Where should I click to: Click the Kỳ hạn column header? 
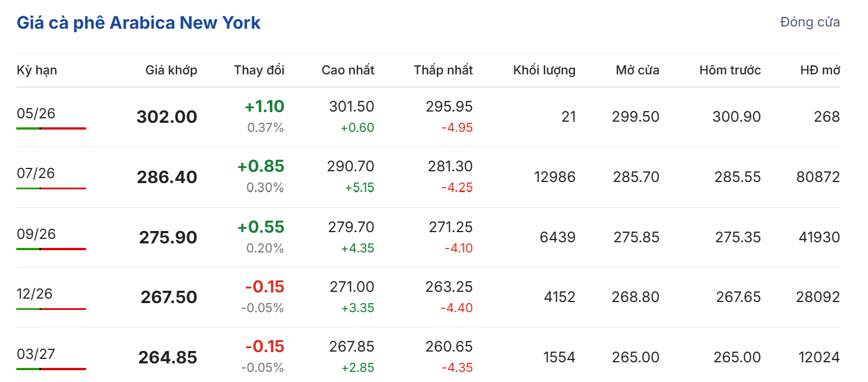pyautogui.click(x=37, y=70)
